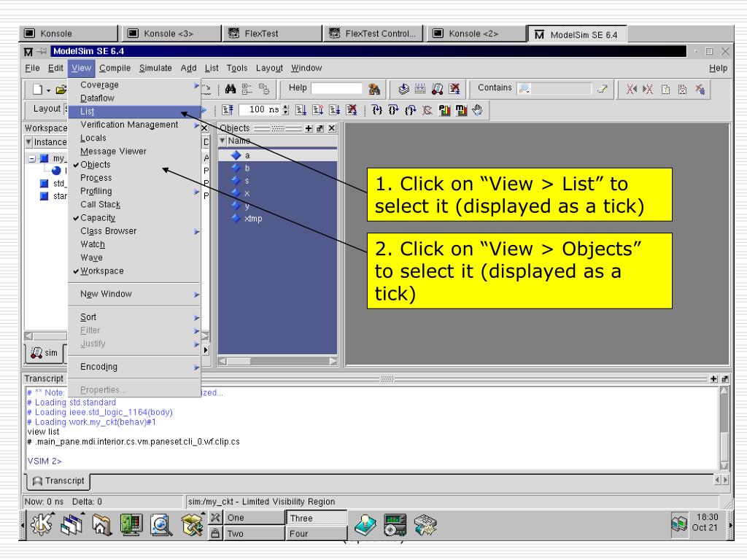Click the binoculars Find icon
The image size is (747, 560).
[x=231, y=89]
